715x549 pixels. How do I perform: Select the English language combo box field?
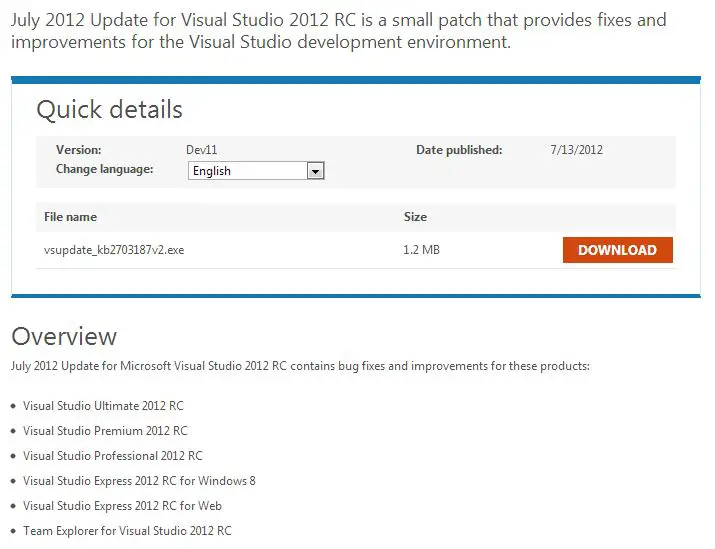[x=256, y=171]
